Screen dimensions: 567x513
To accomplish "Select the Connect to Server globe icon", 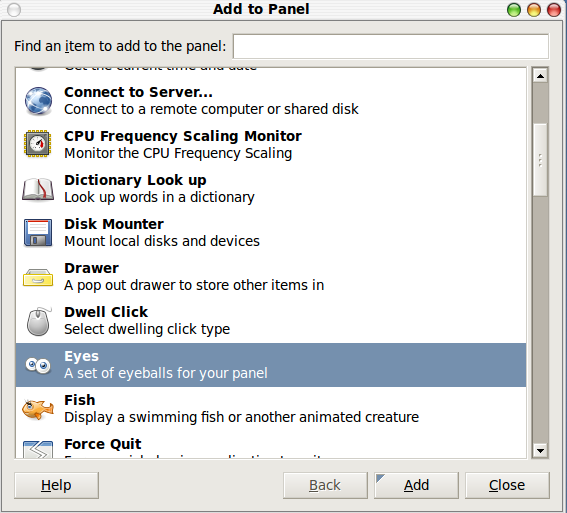I will pyautogui.click(x=38, y=101).
